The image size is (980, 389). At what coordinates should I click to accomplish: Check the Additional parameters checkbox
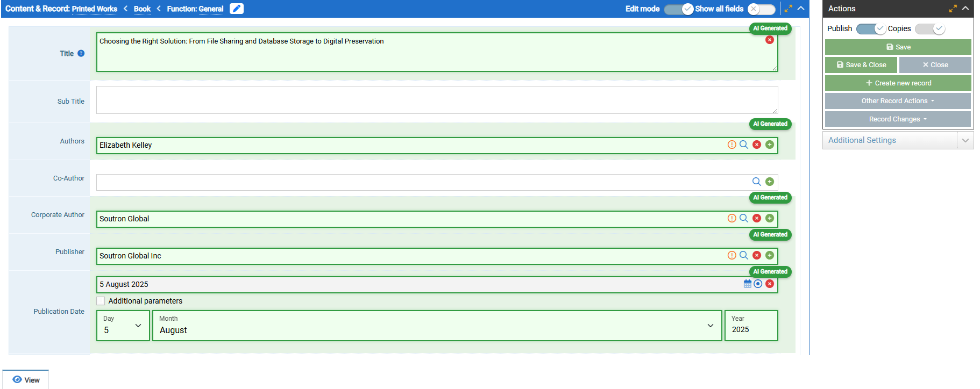tap(101, 301)
